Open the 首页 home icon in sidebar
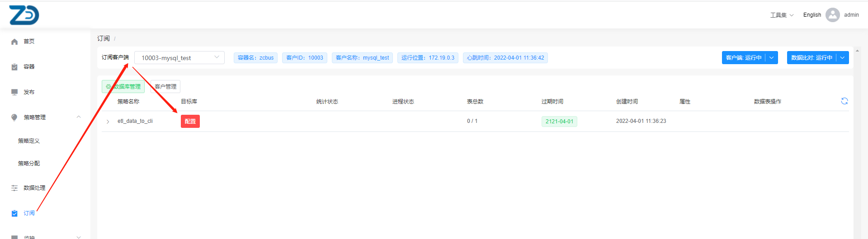The height and width of the screenshot is (239, 868). 14,42
